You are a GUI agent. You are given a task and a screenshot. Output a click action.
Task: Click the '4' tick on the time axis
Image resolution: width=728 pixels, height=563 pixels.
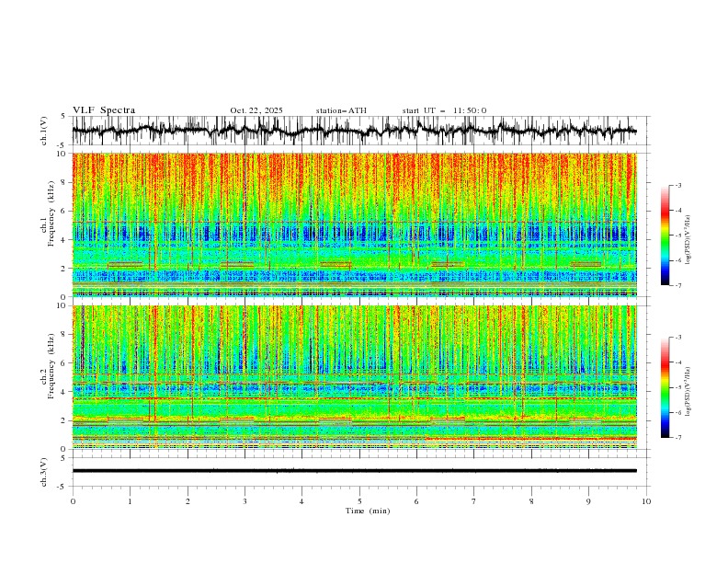tap(301, 501)
